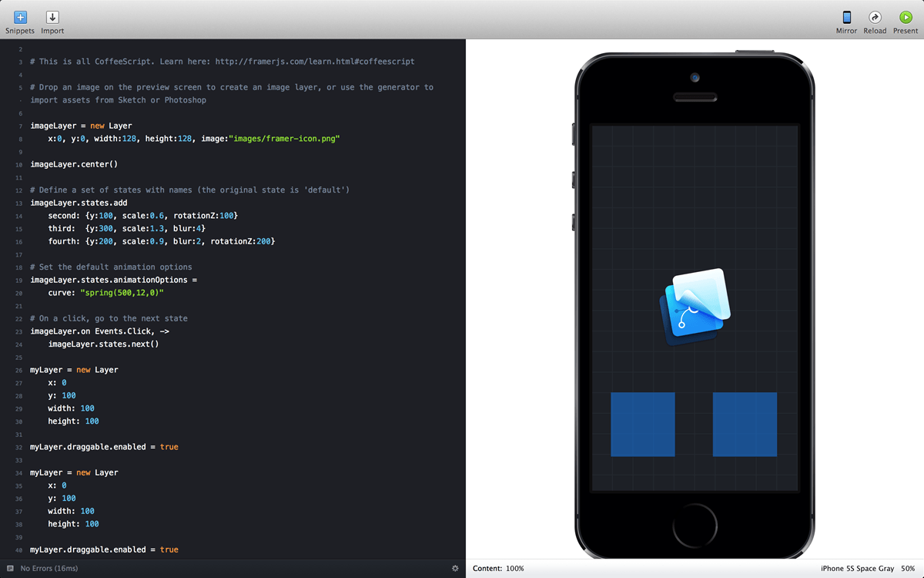The height and width of the screenshot is (578, 924).
Task: Click the Import toolbar icon
Action: (x=52, y=17)
